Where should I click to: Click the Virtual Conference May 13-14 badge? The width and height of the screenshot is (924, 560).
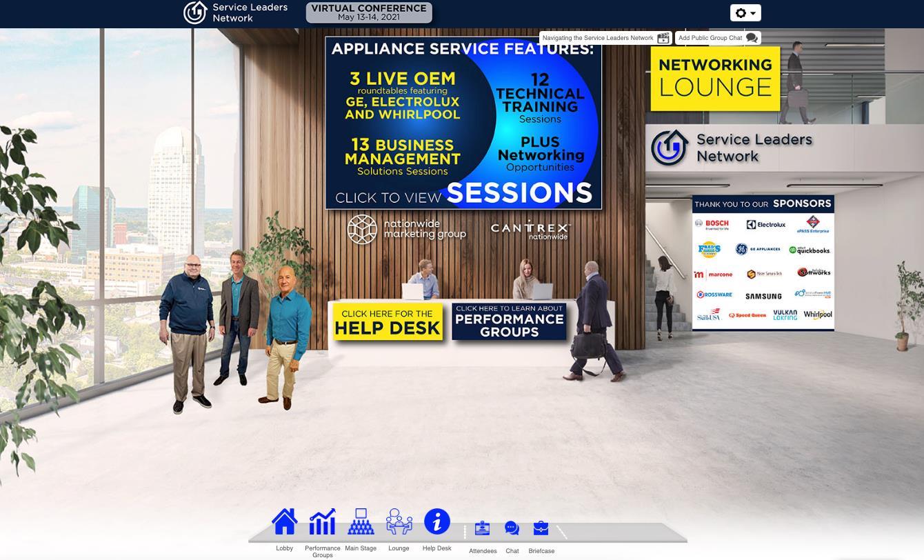click(369, 12)
